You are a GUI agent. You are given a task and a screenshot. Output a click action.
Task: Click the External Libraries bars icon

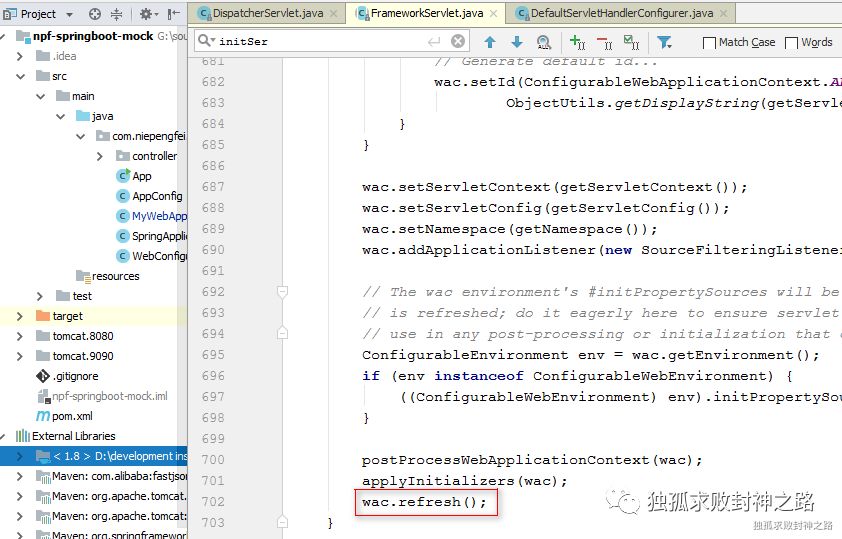tap(23, 436)
